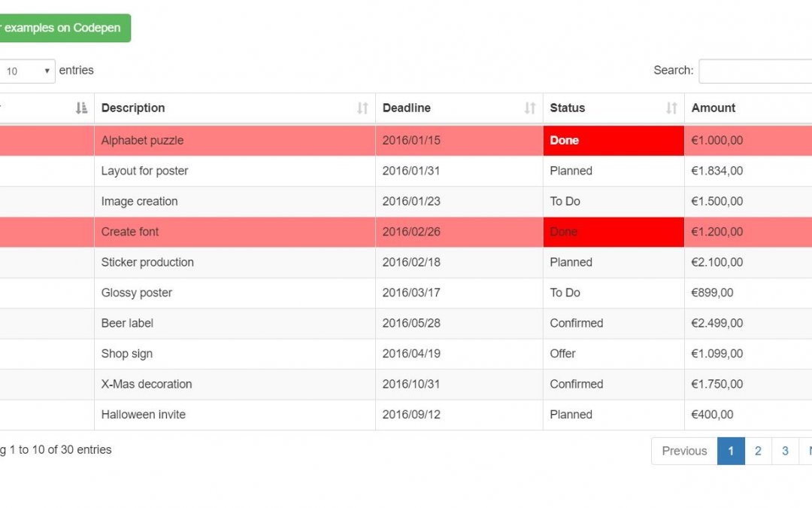This screenshot has height=508, width=812.
Task: Click the current page 1 indicator
Action: (731, 451)
